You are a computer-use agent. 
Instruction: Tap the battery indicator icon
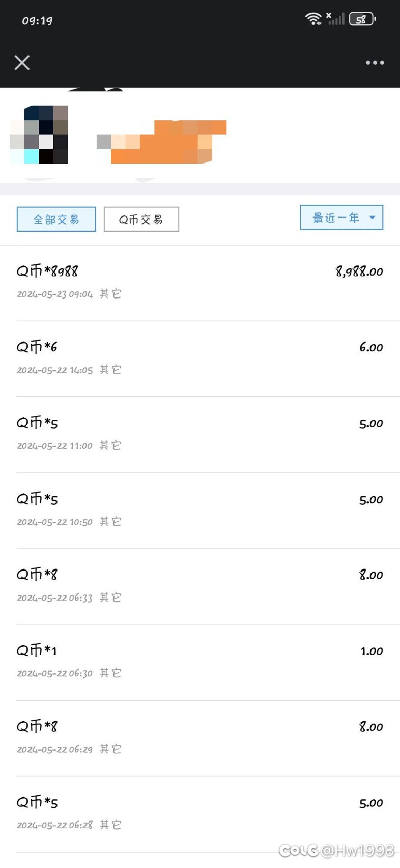(362, 19)
